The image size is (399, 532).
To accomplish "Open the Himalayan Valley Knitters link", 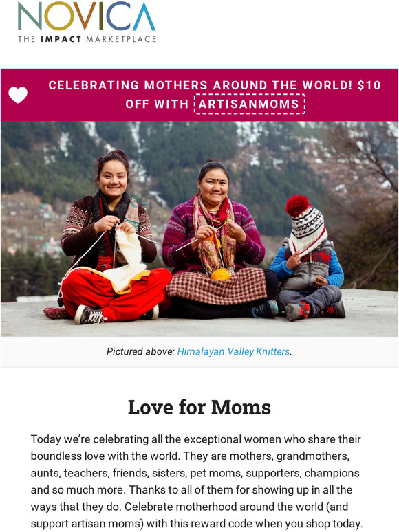I will (x=234, y=351).
